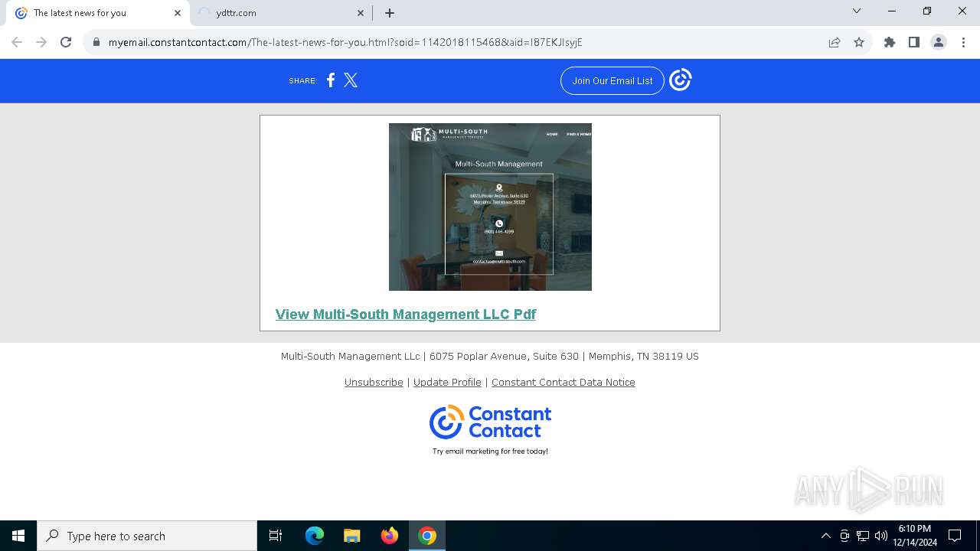Switch to the ydttr.com tab

280,13
